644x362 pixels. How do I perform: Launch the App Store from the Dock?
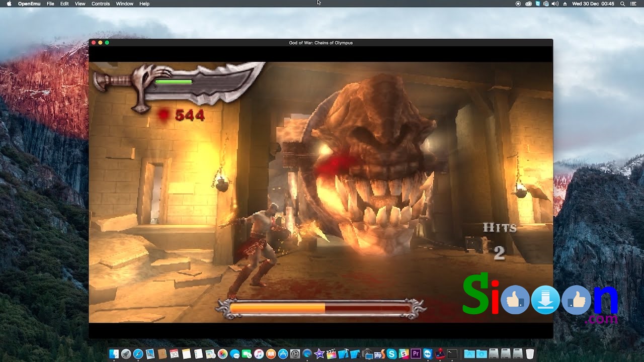click(284, 354)
